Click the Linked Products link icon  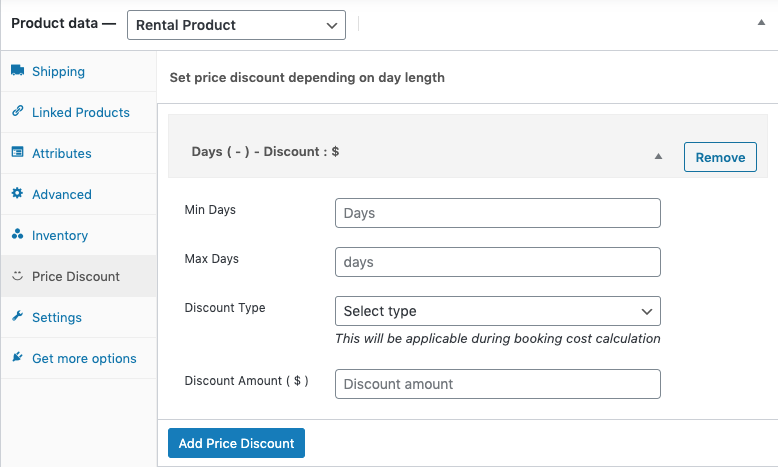pyautogui.click(x=18, y=112)
